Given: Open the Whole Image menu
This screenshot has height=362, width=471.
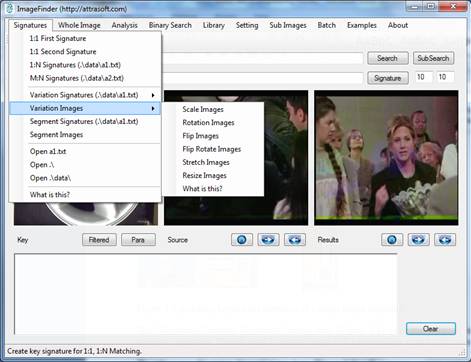Looking at the screenshot, I should (79, 25).
